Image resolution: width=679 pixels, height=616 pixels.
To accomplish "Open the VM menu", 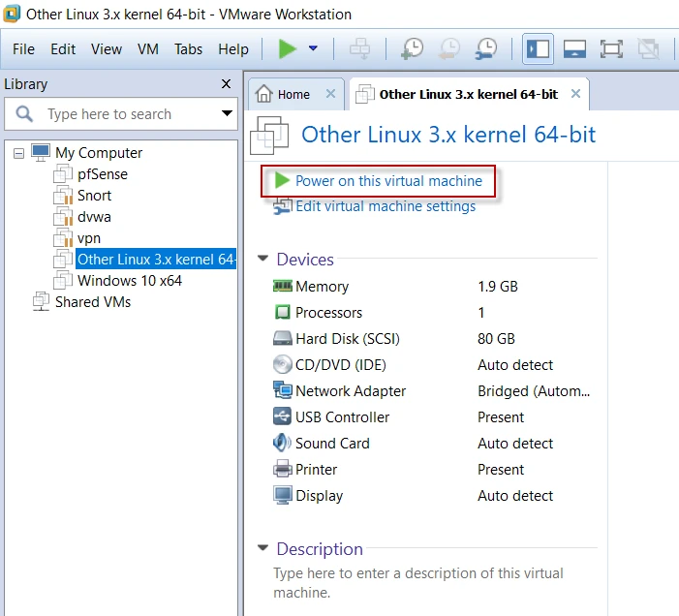I will pyautogui.click(x=148, y=49).
